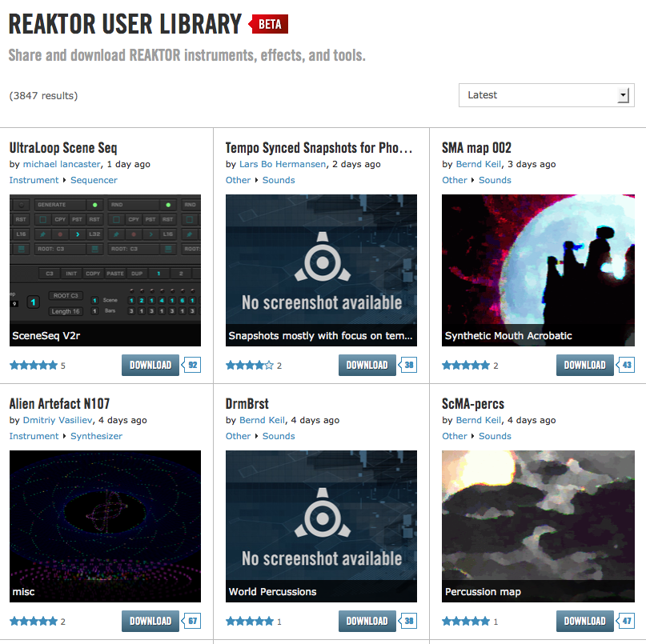646x644 pixels.
Task: Click download count badge for DrmBrst
Action: pyautogui.click(x=408, y=621)
